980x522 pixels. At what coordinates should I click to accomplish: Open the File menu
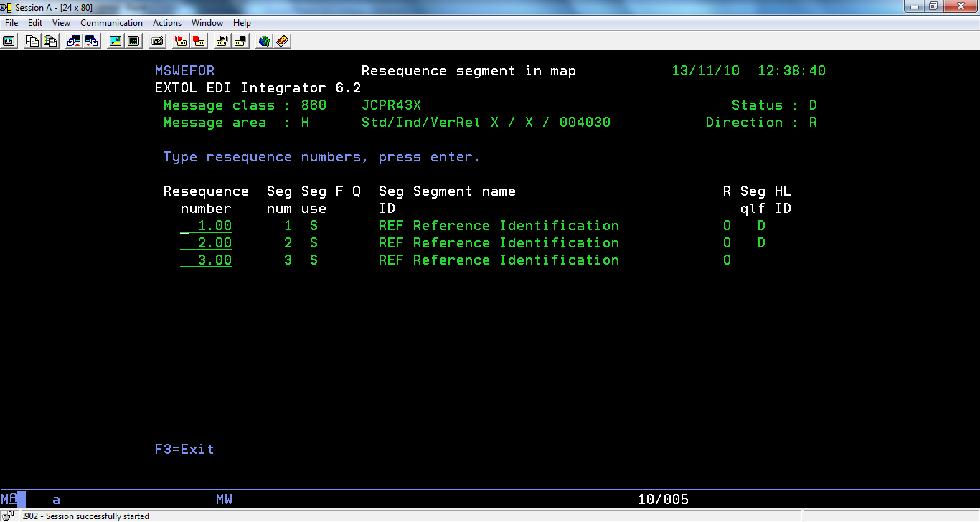point(11,23)
